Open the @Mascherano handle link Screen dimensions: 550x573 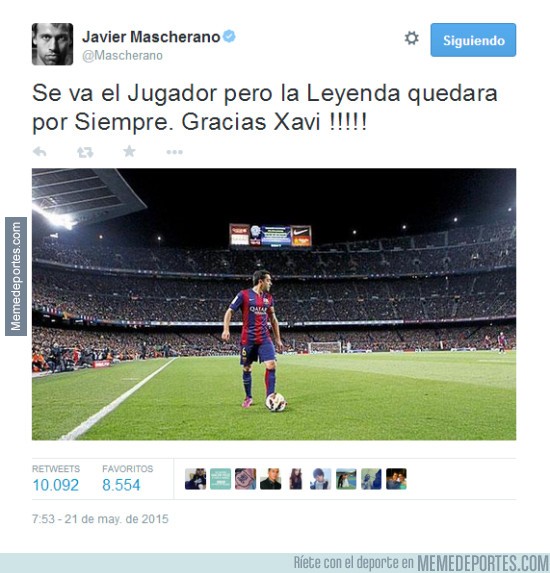(x=122, y=56)
